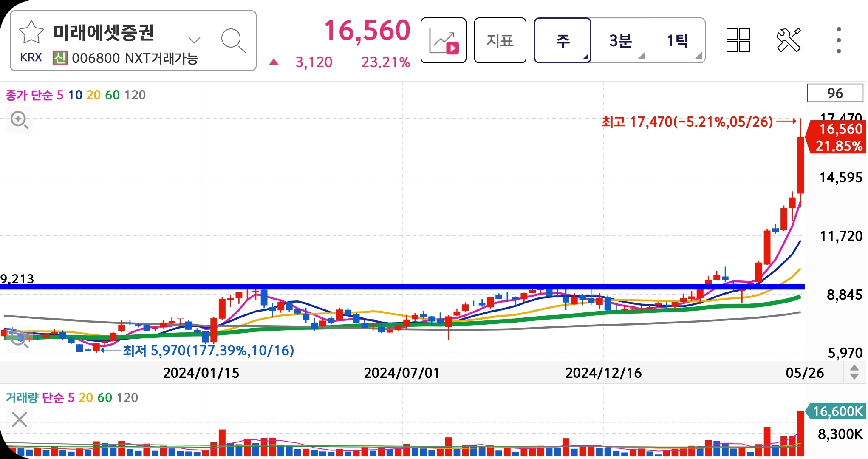Click the 23.21% change rate text
868x459 pixels.
point(386,62)
